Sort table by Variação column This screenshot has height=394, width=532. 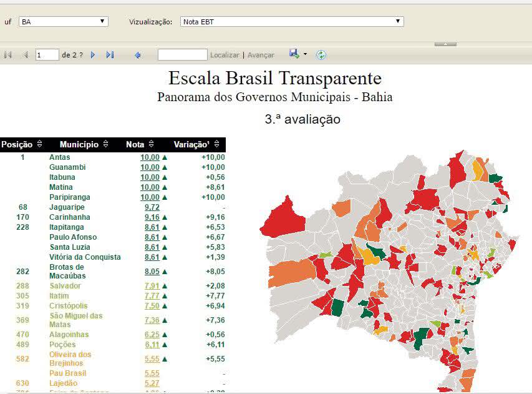pos(216,144)
